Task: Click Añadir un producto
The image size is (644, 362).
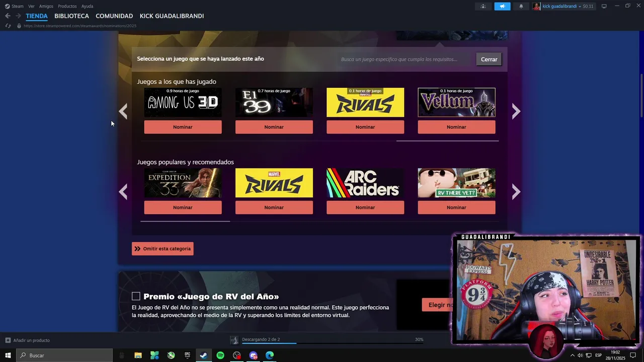Action: click(31, 340)
